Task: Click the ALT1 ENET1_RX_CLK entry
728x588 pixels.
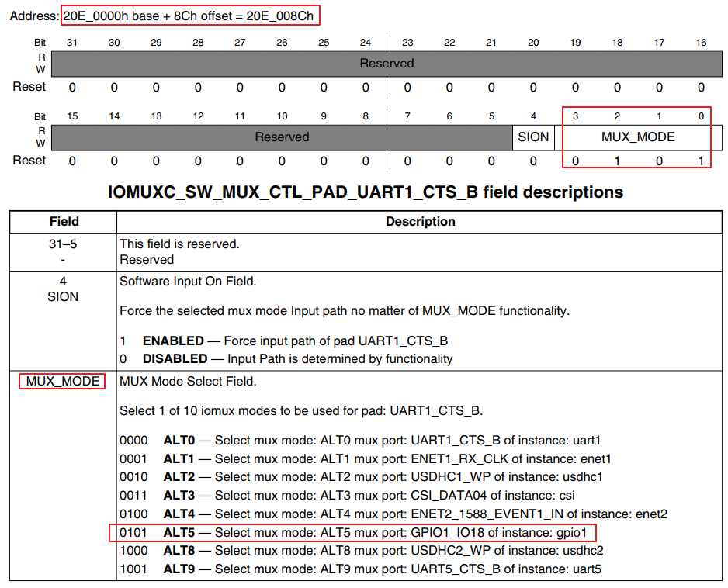Action: pyautogui.click(x=365, y=459)
